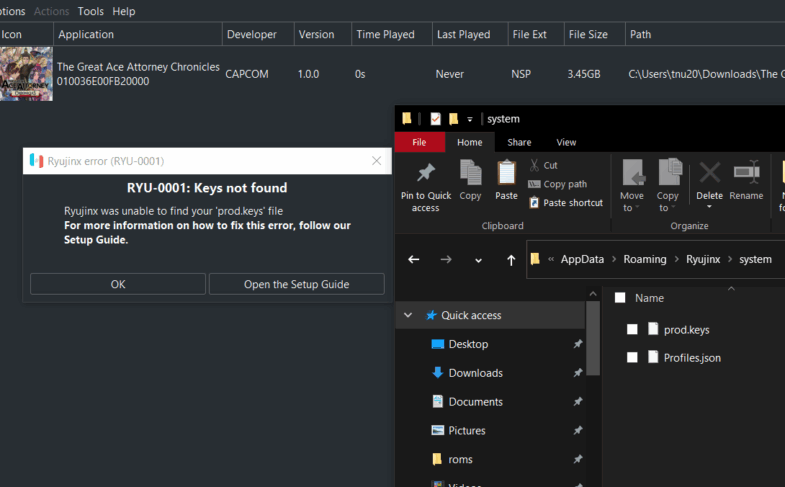Open Downloads in Quick access sidebar

(475, 373)
